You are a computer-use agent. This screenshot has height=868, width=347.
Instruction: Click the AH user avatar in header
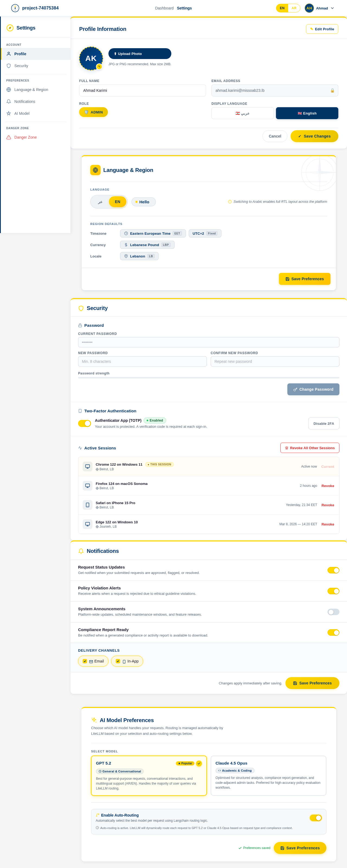pyautogui.click(x=309, y=8)
